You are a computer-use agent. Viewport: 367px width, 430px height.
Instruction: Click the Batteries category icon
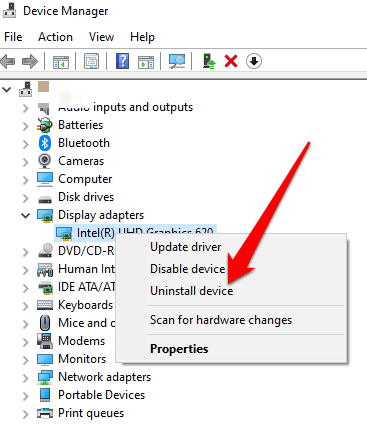click(x=45, y=125)
